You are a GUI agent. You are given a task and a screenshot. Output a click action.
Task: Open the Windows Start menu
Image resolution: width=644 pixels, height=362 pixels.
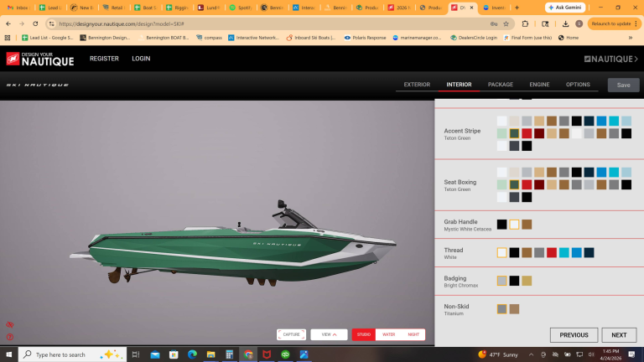(x=8, y=354)
